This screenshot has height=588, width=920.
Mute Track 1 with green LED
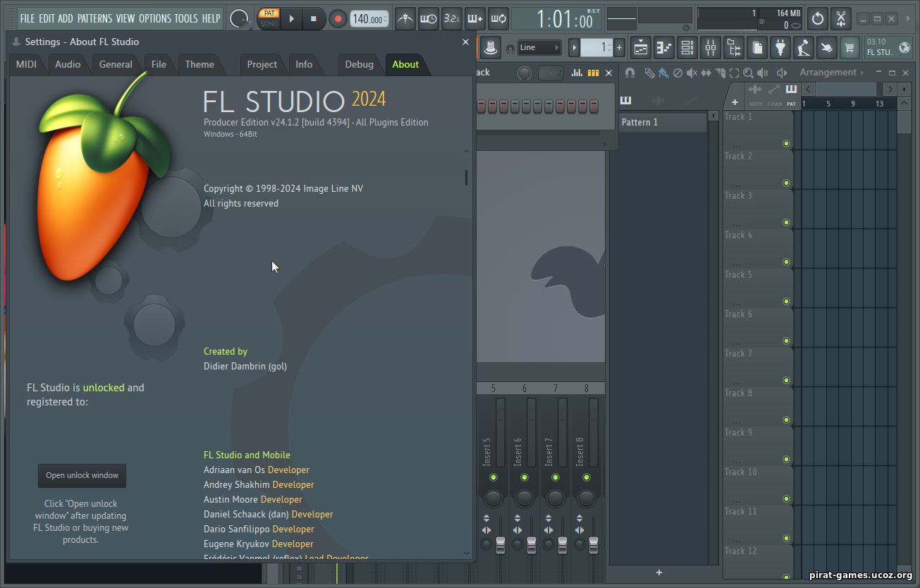[786, 144]
